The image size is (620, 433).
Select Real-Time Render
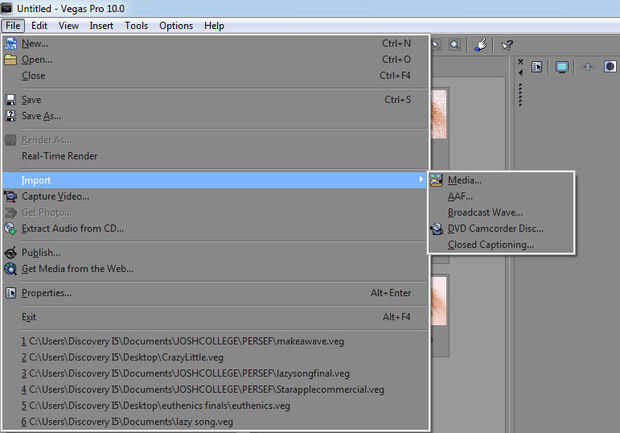(215, 156)
